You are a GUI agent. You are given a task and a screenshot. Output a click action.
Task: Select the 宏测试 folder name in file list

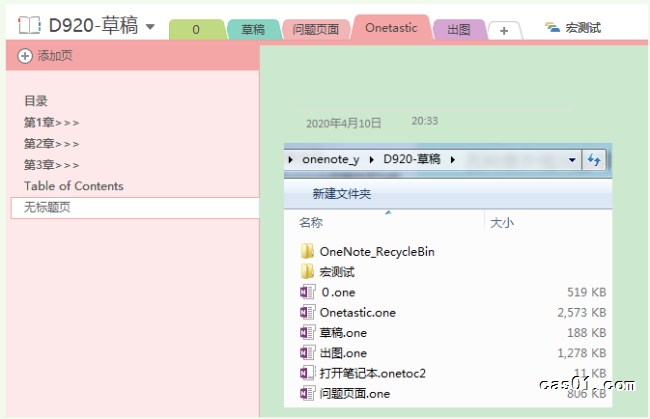coord(337,272)
